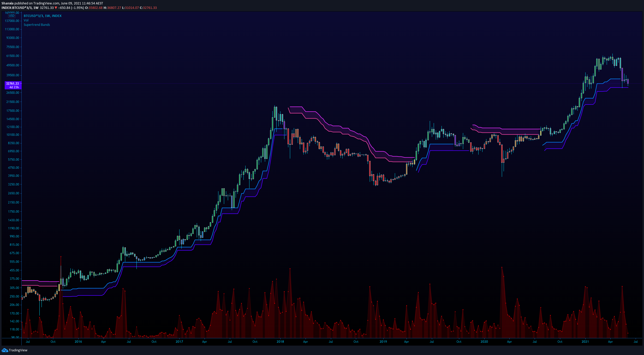Click the Vol indicator legend label

(x=26, y=20)
